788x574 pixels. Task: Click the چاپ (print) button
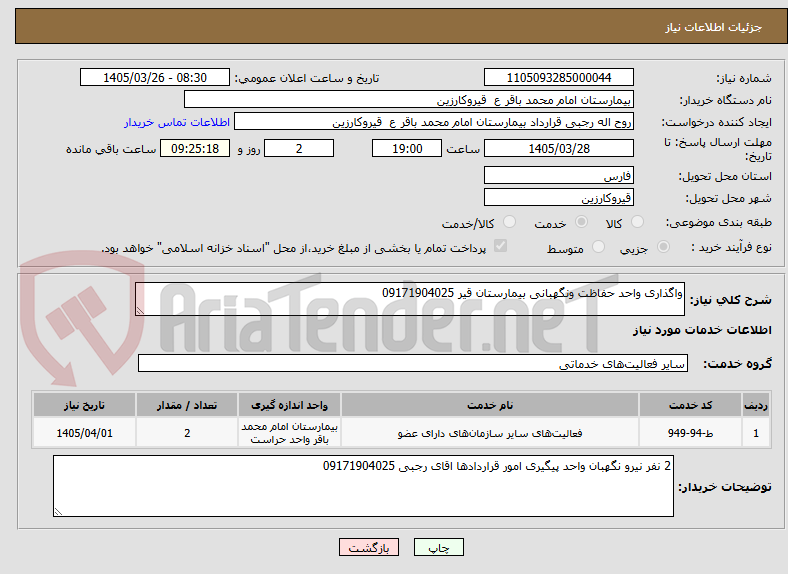point(438,547)
